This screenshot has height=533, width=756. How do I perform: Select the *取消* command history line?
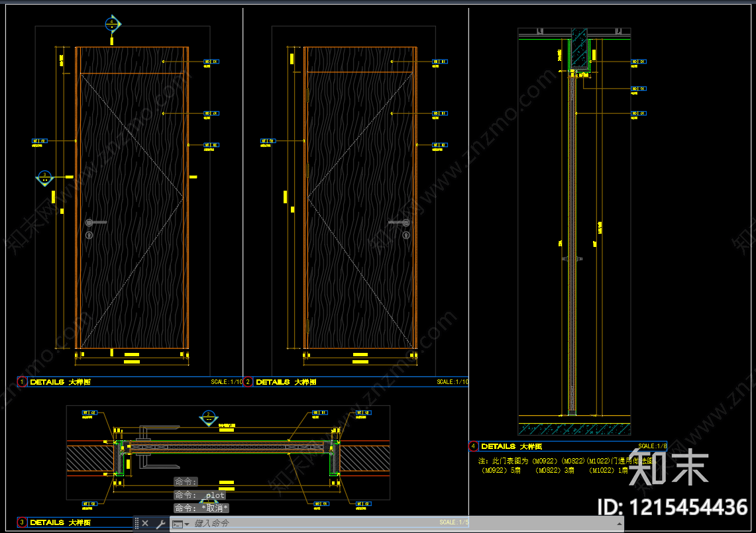click(x=201, y=508)
